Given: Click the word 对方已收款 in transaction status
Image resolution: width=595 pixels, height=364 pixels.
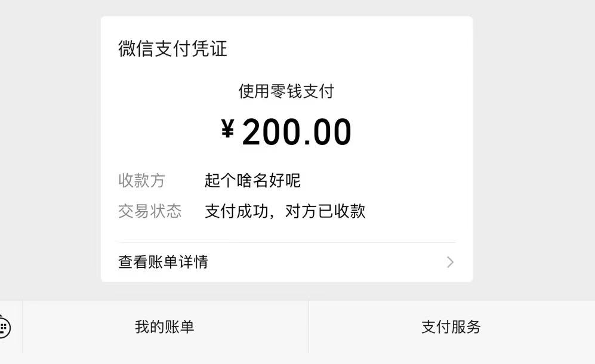Looking at the screenshot, I should tap(325, 211).
